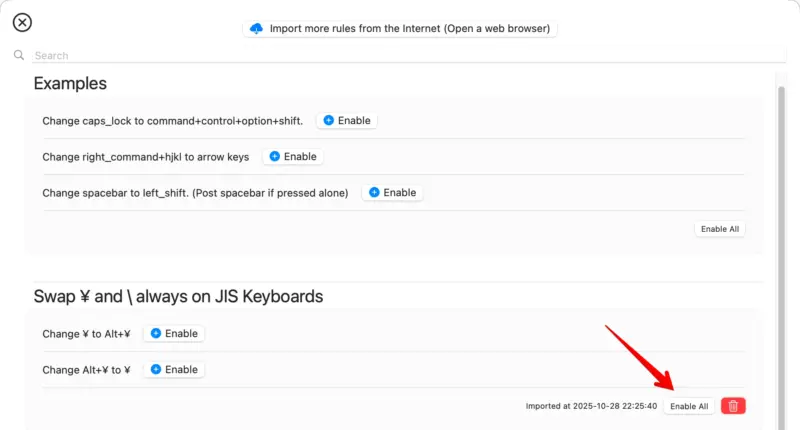Click Enable All in Examples section
Image resolution: width=800 pixels, height=430 pixels.
click(720, 229)
